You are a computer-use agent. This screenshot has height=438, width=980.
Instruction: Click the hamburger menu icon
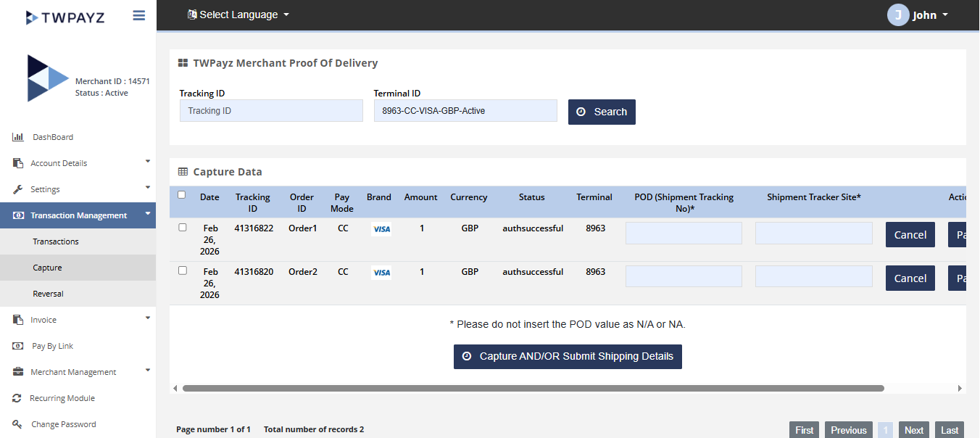point(139,15)
